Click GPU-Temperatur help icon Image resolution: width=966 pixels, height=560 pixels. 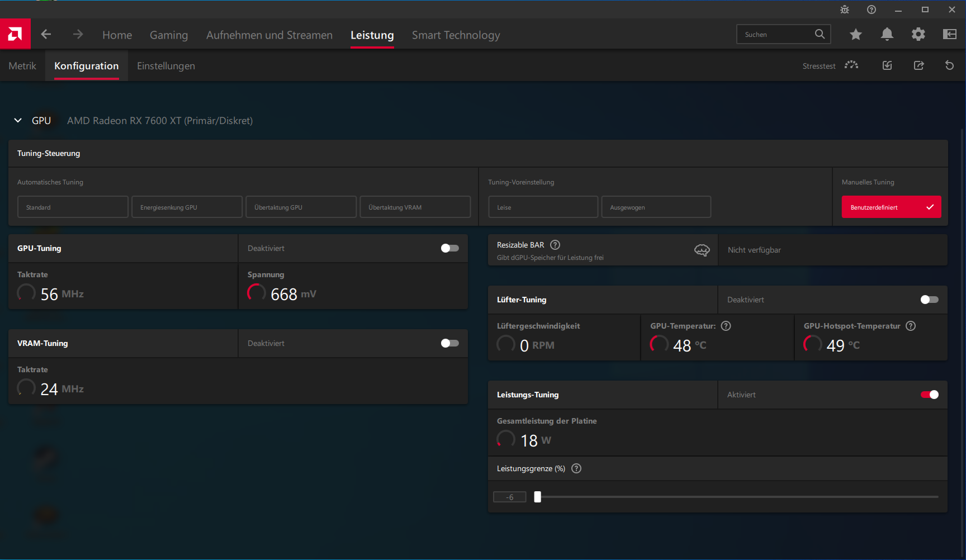pyautogui.click(x=726, y=326)
